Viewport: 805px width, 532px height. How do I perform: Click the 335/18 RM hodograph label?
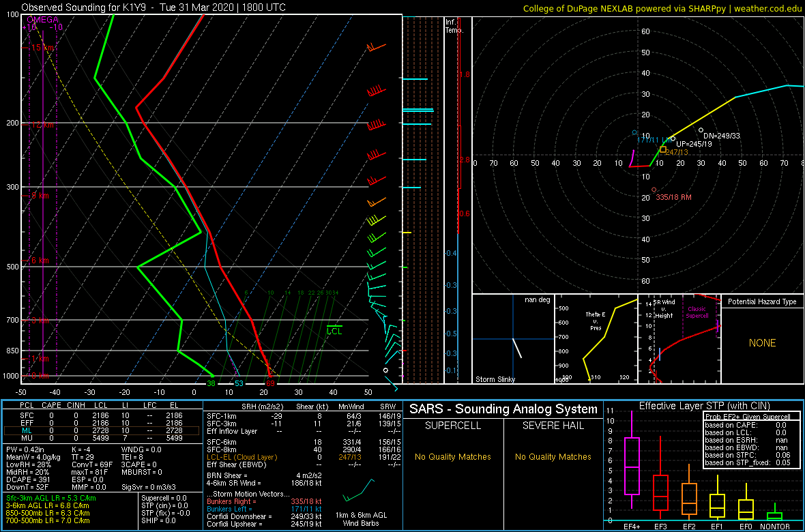click(673, 198)
